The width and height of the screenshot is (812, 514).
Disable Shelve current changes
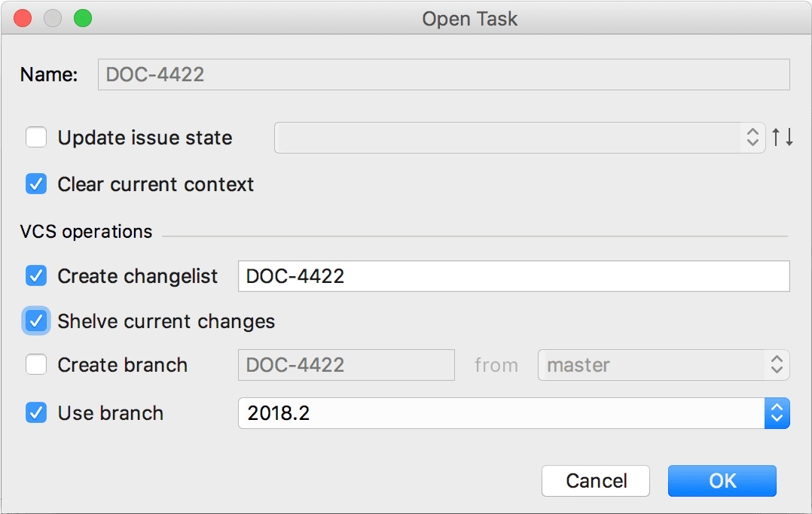click(35, 321)
